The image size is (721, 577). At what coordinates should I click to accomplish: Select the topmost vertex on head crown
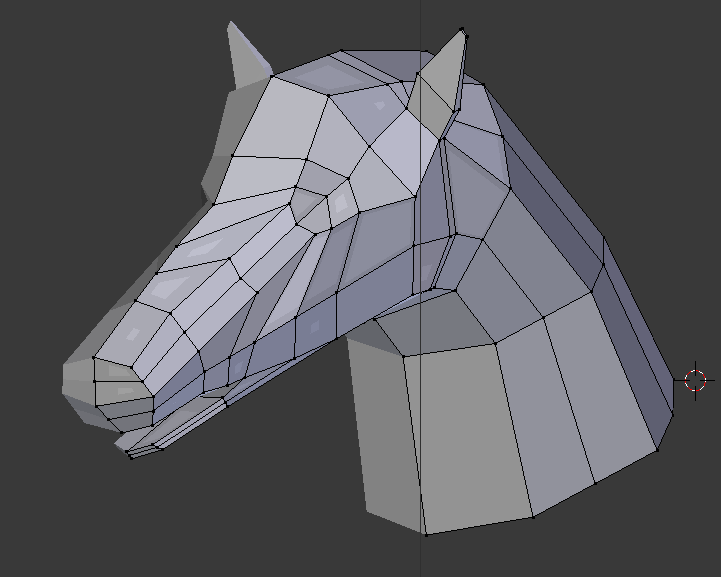(341, 51)
